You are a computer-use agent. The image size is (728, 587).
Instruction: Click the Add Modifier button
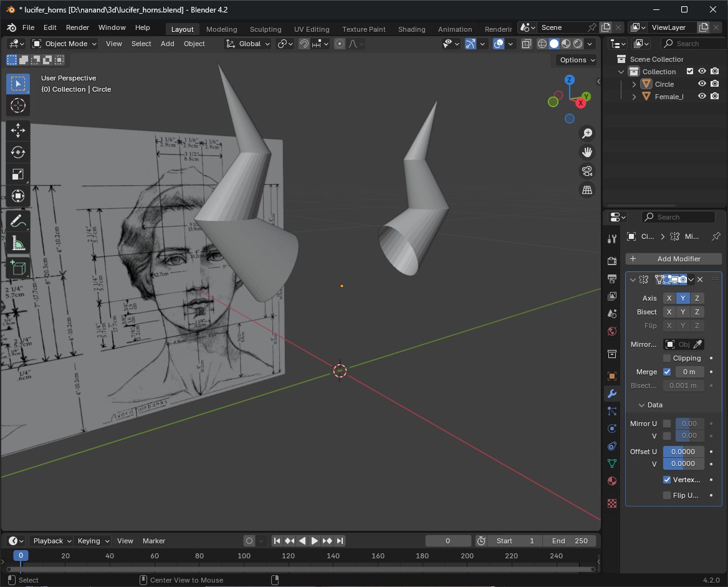click(673, 259)
